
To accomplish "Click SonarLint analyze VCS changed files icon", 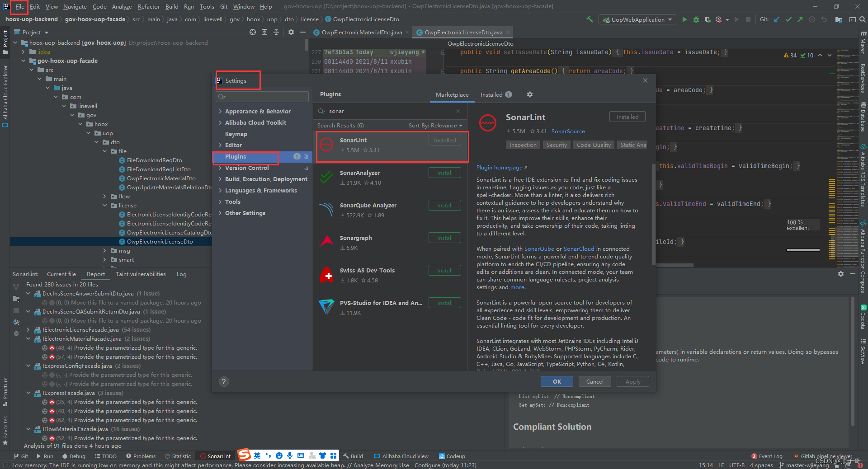I will [x=16, y=287].
